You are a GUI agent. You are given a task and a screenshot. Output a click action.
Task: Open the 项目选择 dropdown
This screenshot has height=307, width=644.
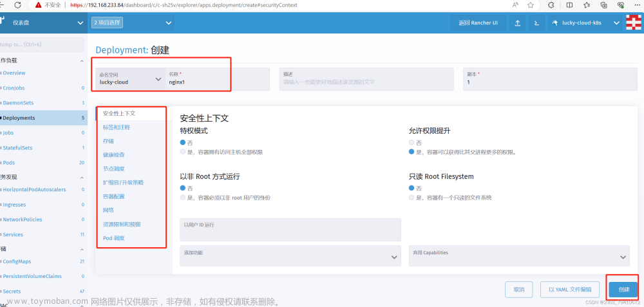click(133, 23)
